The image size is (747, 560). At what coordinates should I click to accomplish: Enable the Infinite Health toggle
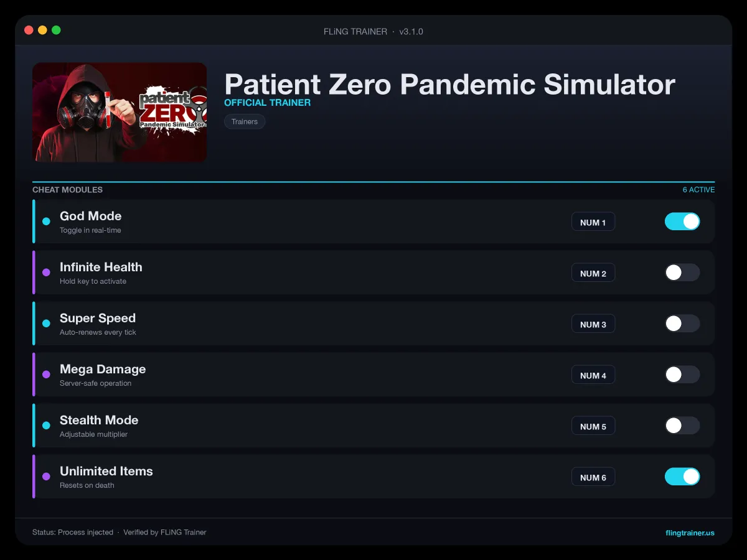pos(682,273)
